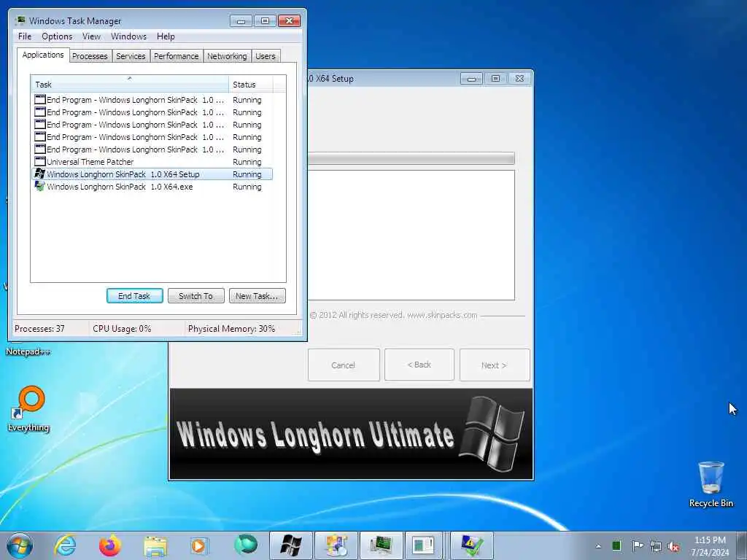Click Processes: 37 in status bar
Image resolution: width=747 pixels, height=560 pixels.
pyautogui.click(x=39, y=329)
